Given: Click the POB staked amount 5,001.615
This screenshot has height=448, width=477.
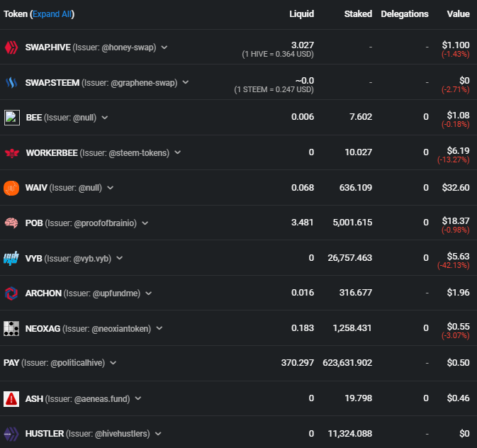Looking at the screenshot, I should coord(352,223).
